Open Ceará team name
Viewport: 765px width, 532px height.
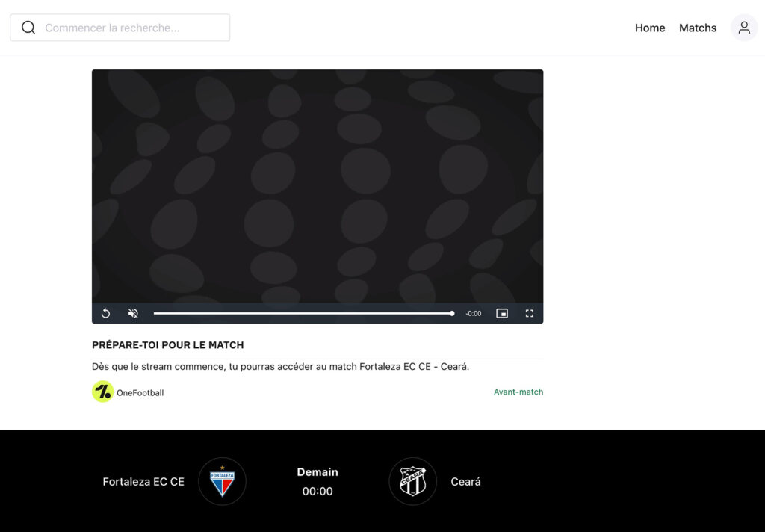[465, 482]
